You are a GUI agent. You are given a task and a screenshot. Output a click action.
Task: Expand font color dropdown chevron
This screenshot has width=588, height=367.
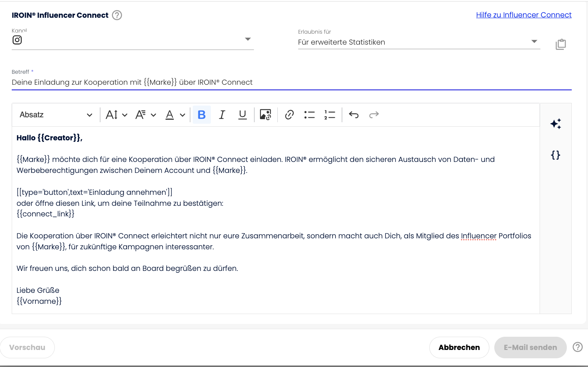pos(183,115)
